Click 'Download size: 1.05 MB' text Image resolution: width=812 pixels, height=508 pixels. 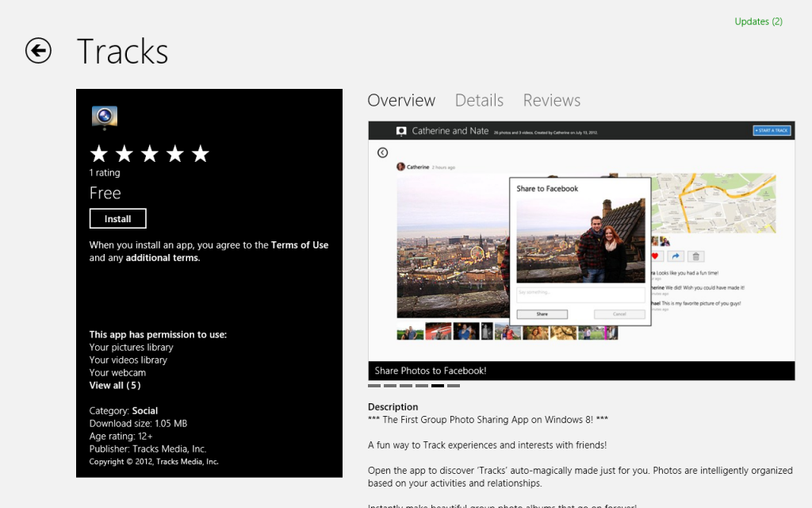click(x=138, y=424)
